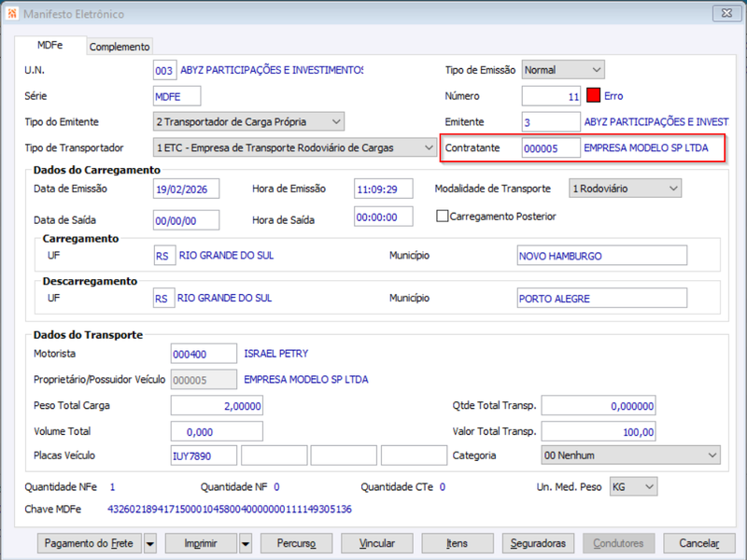Click the Cancelar button
Screen dimensions: 747x560
tap(699, 543)
